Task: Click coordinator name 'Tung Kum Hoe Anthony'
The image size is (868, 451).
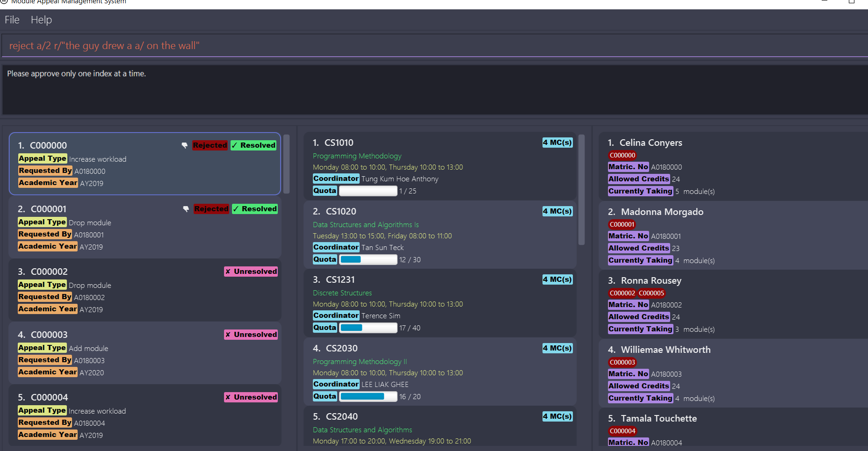Action: [x=400, y=179]
